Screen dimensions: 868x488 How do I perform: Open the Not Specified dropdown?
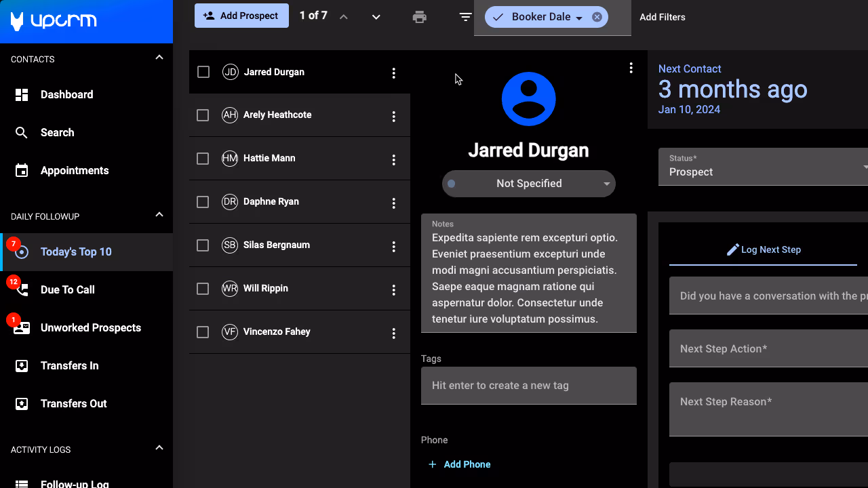[529, 184]
